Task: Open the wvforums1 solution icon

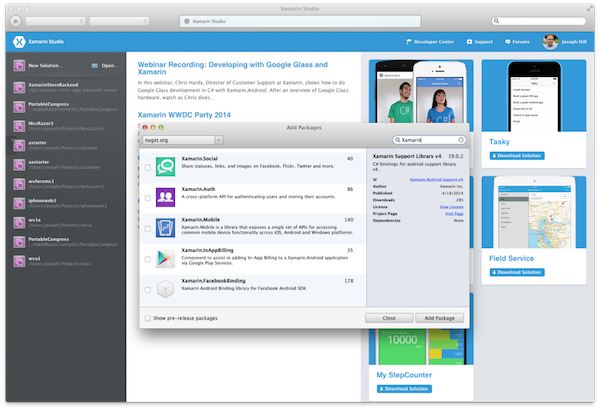Action: click(x=19, y=184)
